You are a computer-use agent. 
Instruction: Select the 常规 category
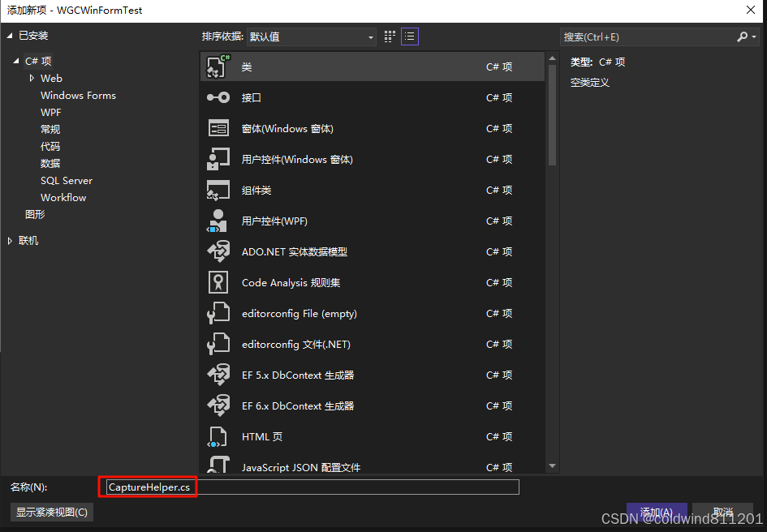[50, 130]
